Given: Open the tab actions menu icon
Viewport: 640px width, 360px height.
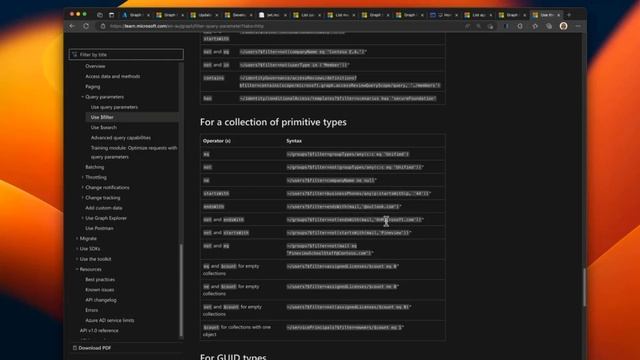Looking at the screenshot, I should point(111,15).
